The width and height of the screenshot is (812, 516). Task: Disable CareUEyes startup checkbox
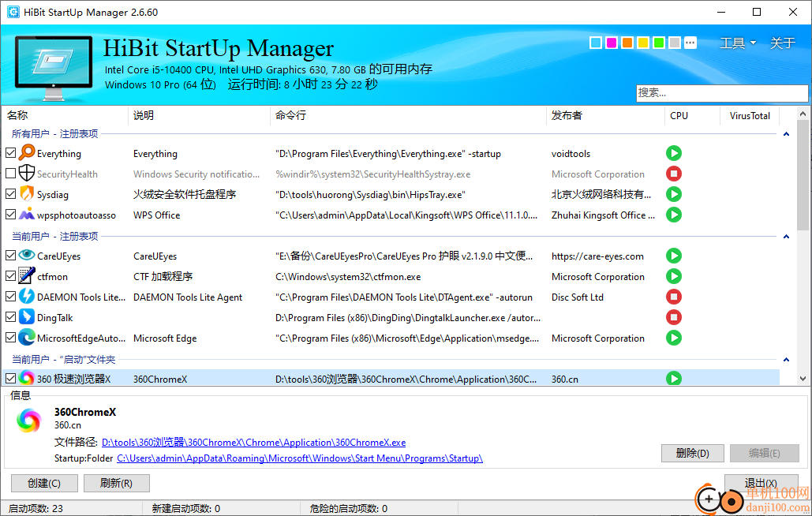tap(10, 256)
